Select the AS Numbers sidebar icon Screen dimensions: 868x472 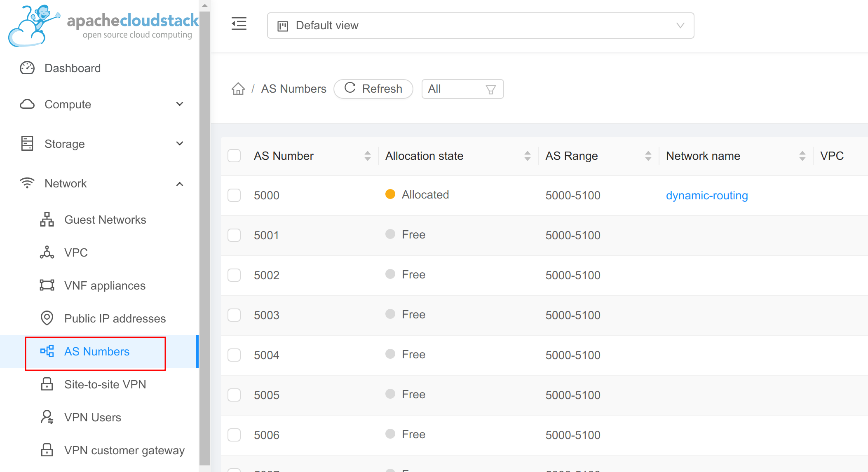(47, 351)
